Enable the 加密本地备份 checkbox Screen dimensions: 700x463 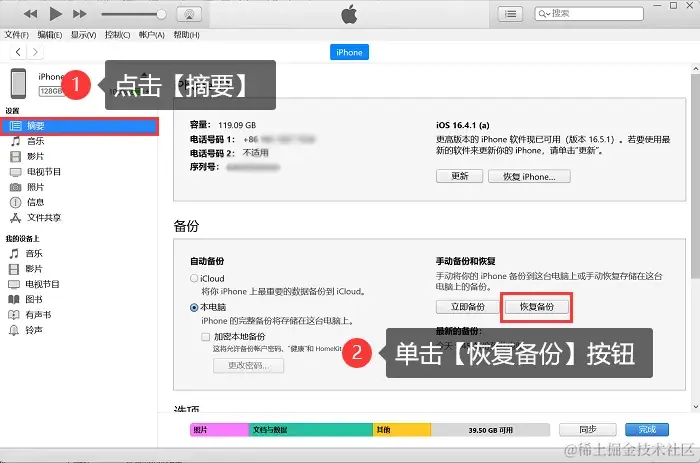[205, 337]
